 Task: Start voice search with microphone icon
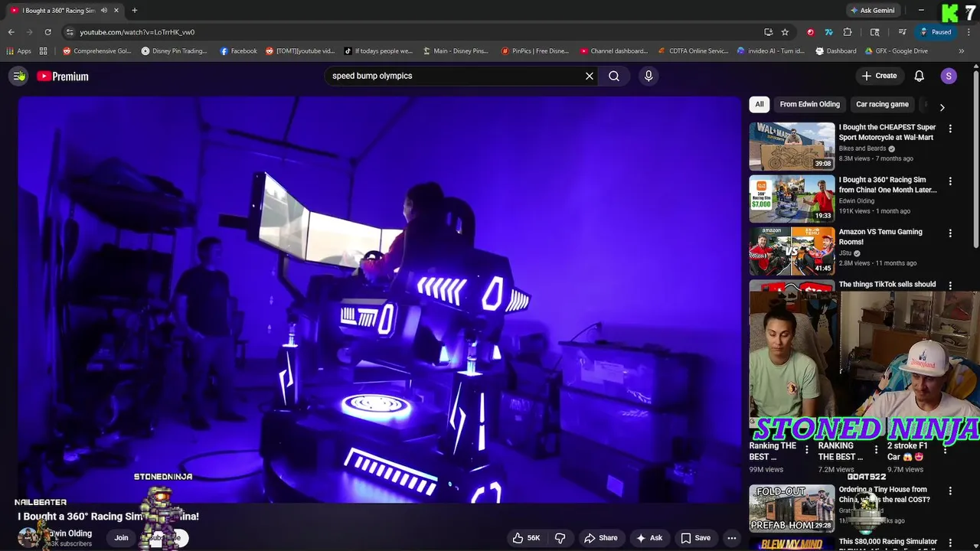(x=648, y=76)
